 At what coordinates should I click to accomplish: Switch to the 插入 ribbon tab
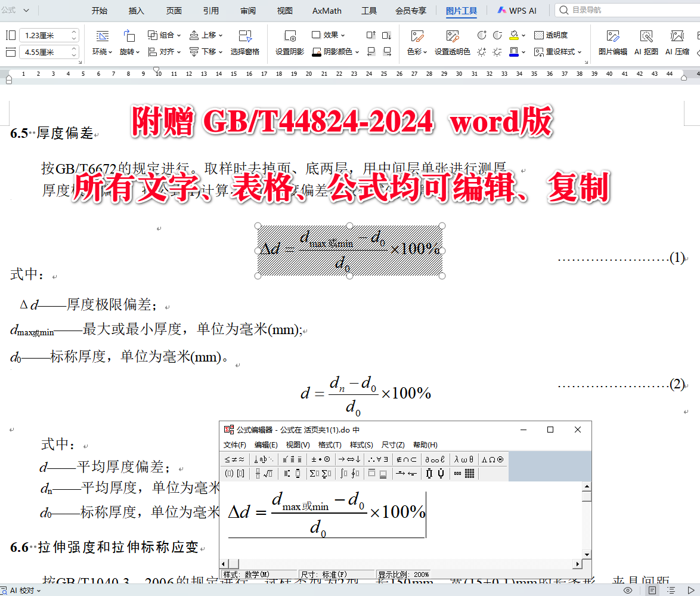pyautogui.click(x=136, y=10)
